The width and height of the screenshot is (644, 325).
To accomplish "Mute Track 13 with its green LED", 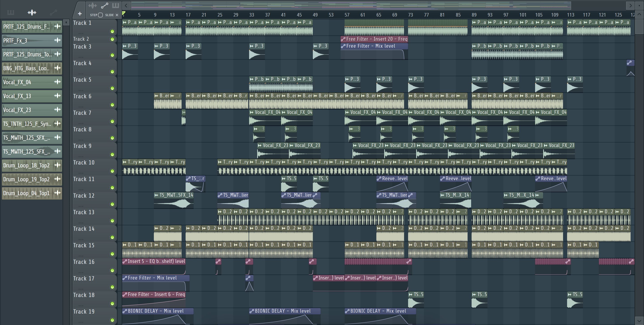I will 112,221.
